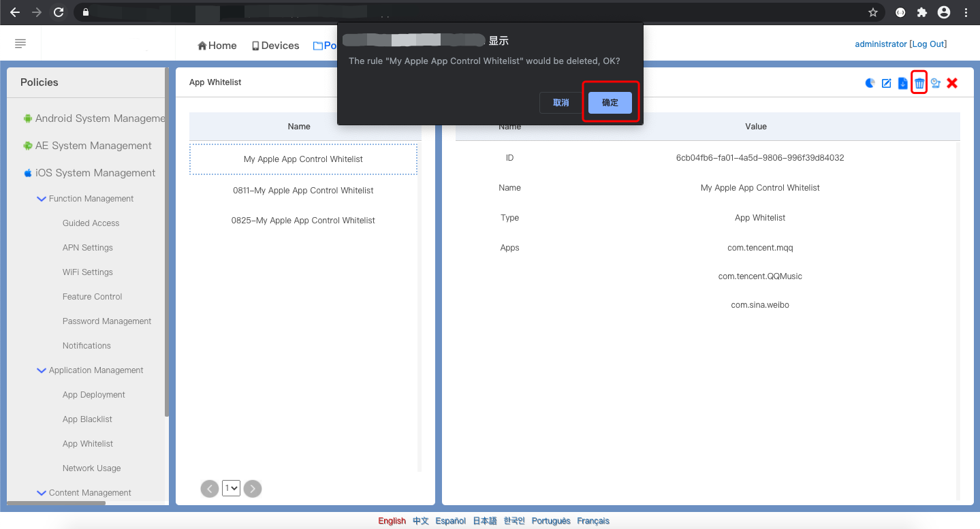Switch the language to Español
Screen dimensions: 980x529
tap(450, 521)
